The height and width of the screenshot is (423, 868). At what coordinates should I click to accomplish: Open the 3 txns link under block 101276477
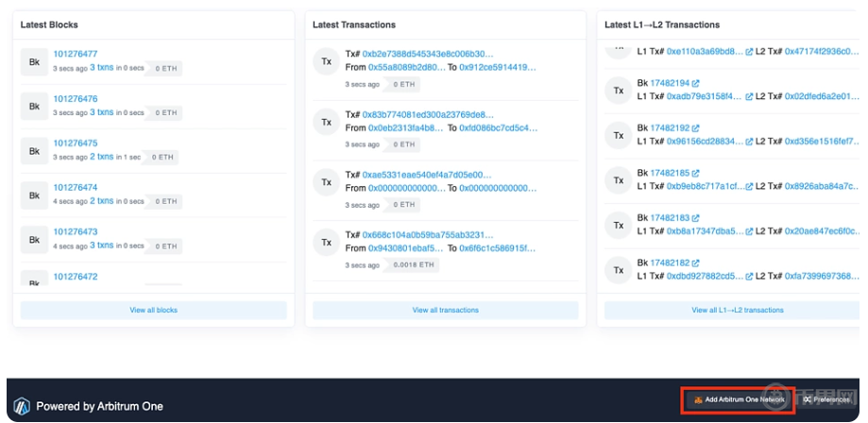pos(101,68)
